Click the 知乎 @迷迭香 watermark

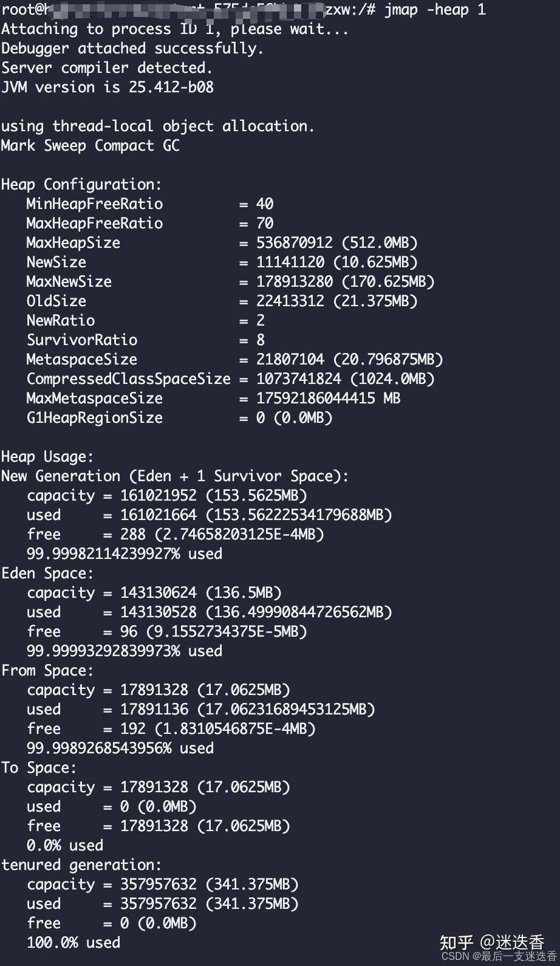(x=492, y=942)
